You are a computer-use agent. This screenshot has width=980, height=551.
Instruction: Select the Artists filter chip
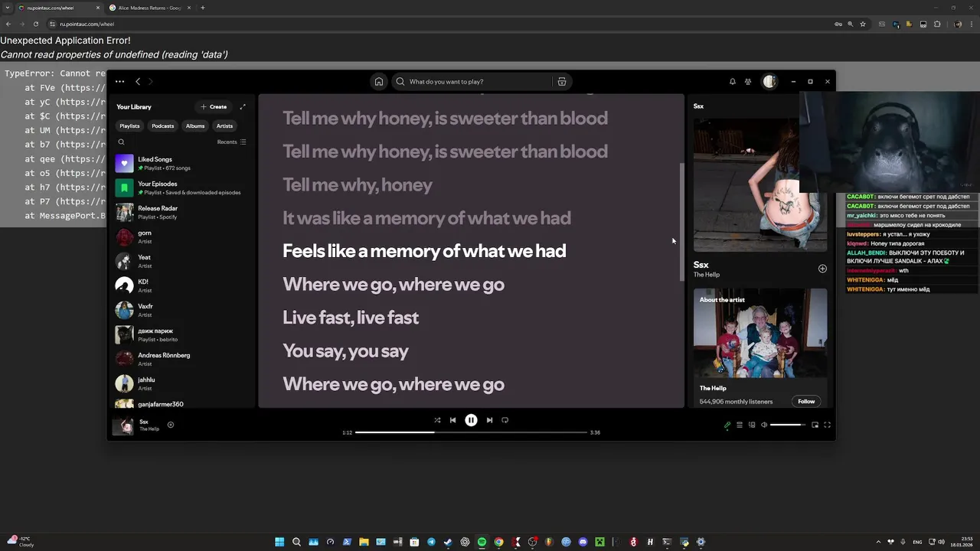pyautogui.click(x=224, y=126)
